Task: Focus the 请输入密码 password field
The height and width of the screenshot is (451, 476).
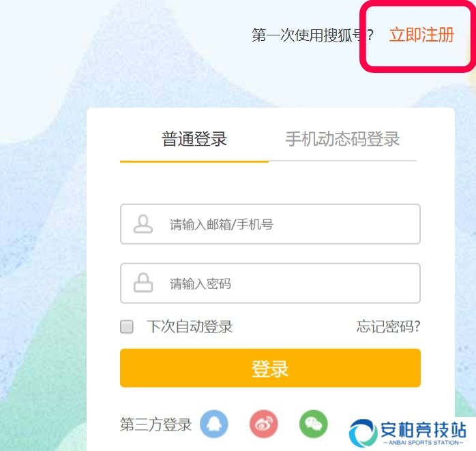Action: coord(270,283)
